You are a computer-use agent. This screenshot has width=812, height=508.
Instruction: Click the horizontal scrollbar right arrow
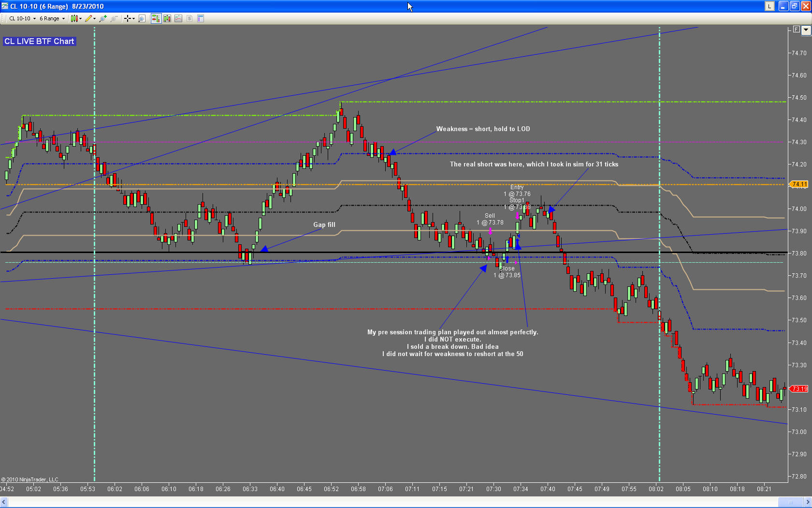(808, 502)
